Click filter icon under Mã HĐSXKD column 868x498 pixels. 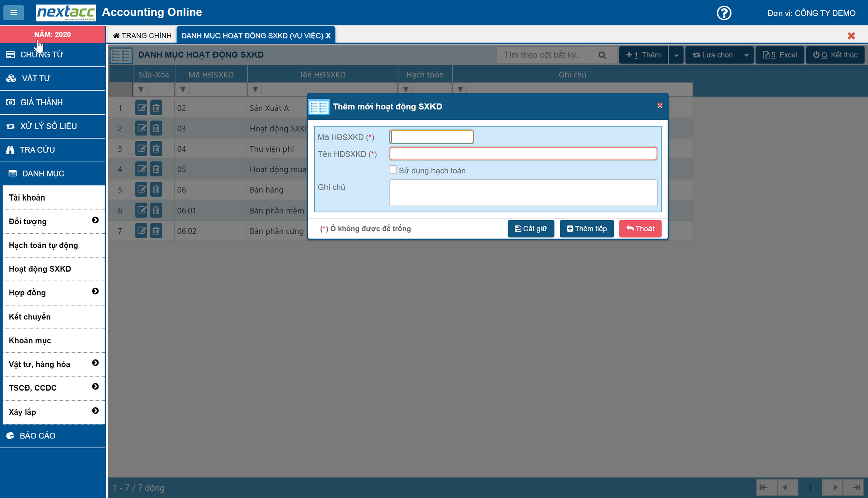183,89
